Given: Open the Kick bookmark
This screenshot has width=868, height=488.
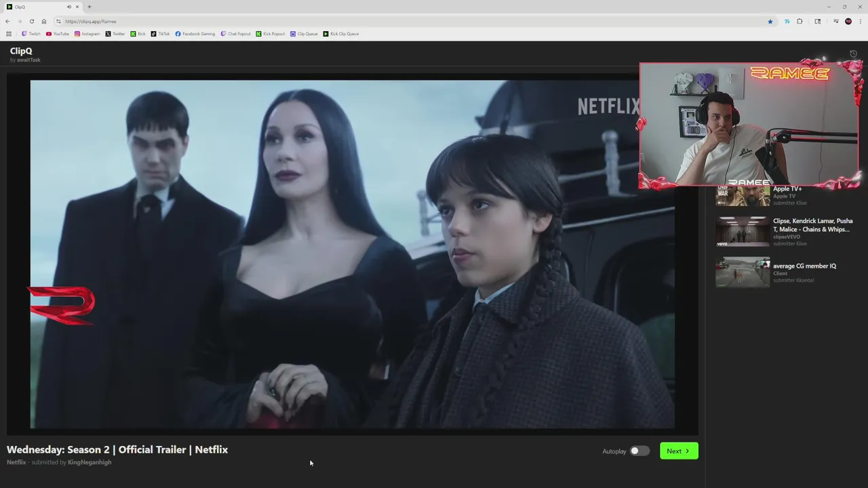Looking at the screenshot, I should coord(138,34).
